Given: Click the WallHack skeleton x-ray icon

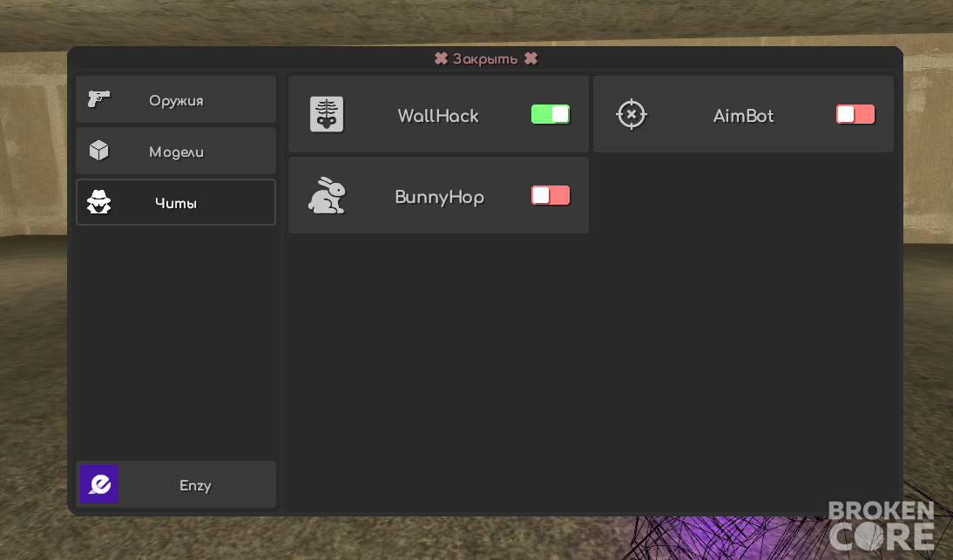Looking at the screenshot, I should point(327,114).
